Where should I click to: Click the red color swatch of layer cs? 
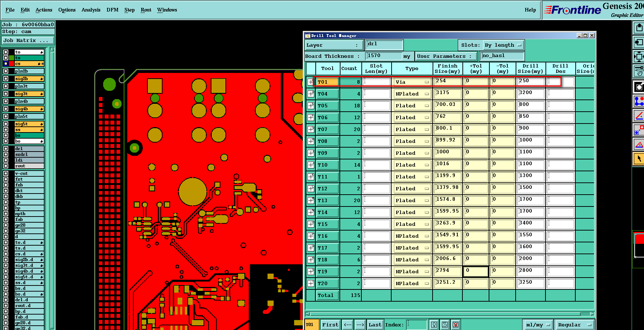[x=12, y=64]
